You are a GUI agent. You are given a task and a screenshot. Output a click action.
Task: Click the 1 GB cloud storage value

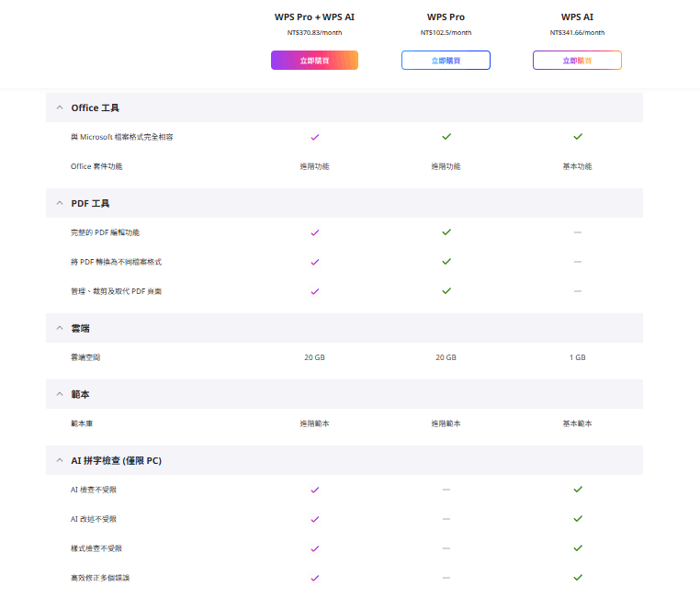577,357
